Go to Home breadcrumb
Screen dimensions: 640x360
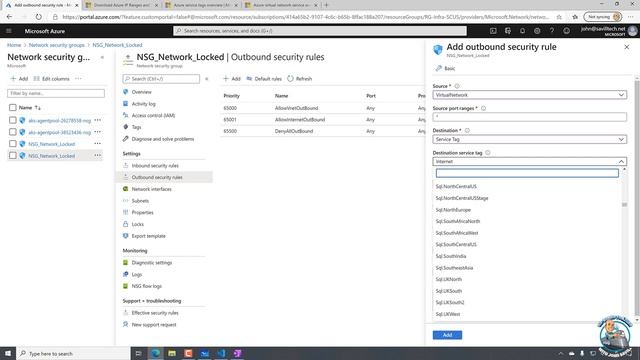coord(14,45)
